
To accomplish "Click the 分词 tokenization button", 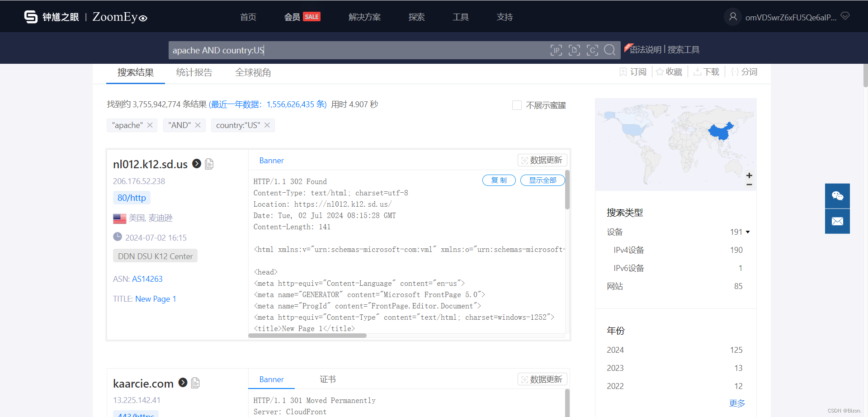I will (x=744, y=72).
